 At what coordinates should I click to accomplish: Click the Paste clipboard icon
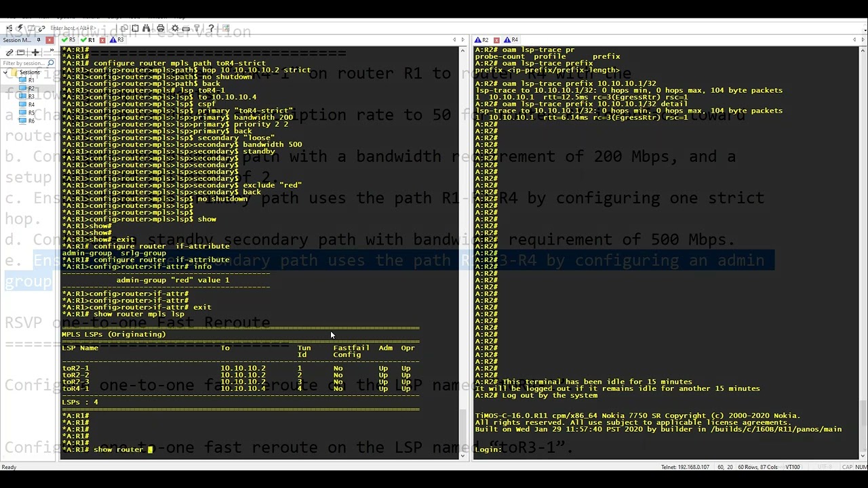click(x=135, y=28)
